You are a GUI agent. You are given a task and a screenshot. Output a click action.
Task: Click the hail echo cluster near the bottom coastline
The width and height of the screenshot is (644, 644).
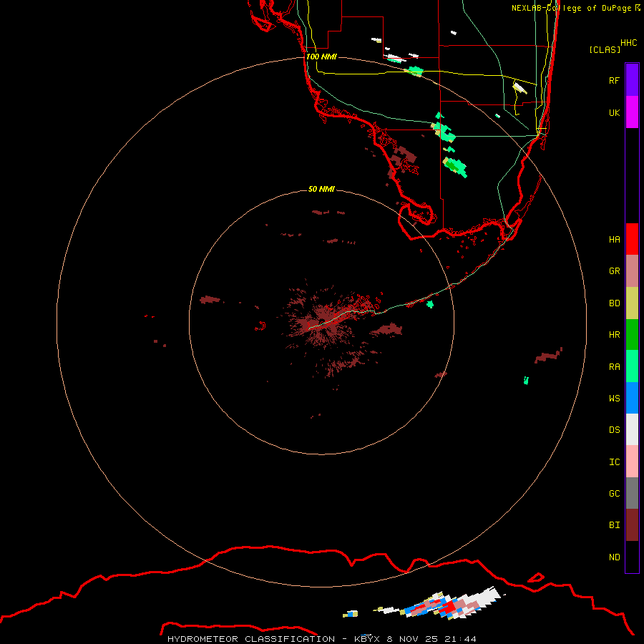450,605
